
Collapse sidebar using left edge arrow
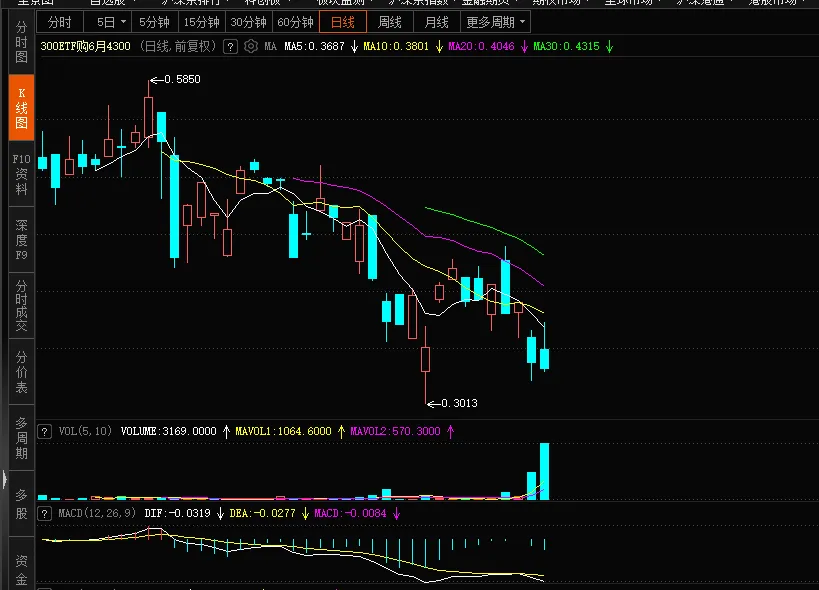(x=4, y=478)
